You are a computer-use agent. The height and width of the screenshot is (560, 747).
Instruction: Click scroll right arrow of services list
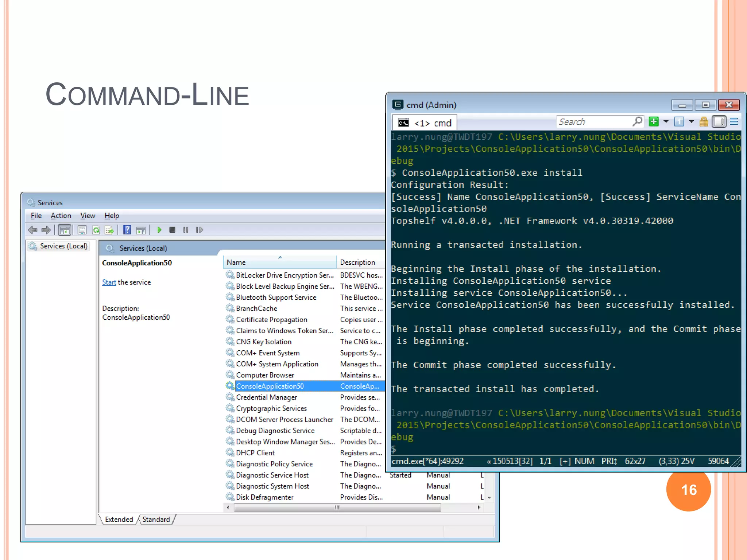point(479,507)
